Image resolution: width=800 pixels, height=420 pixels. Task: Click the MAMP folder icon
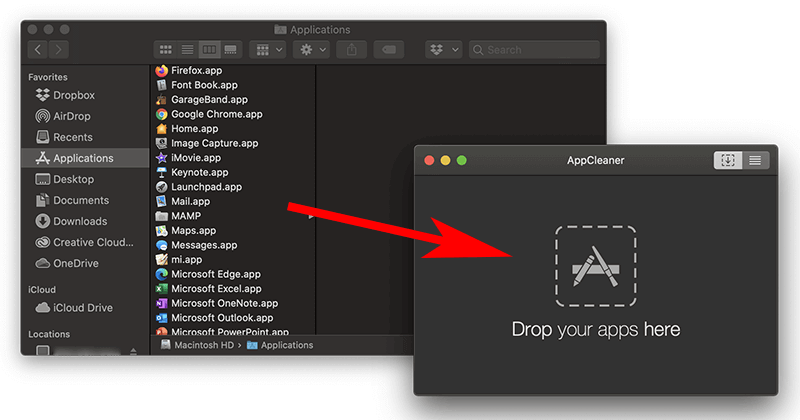(x=162, y=216)
